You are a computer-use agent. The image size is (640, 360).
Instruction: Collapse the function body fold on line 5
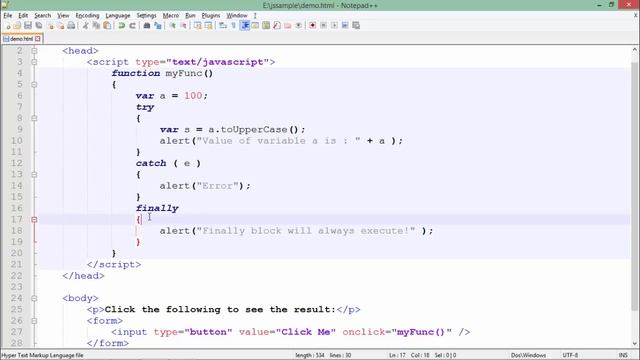34,85
